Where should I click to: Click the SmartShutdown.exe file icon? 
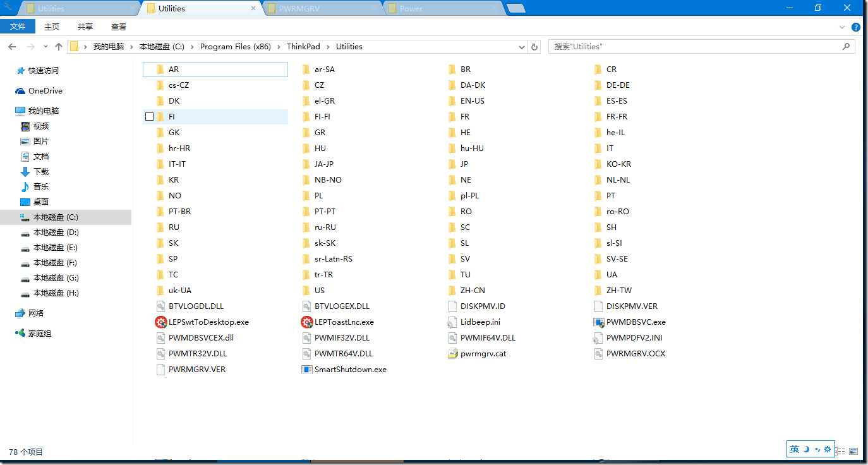307,370
